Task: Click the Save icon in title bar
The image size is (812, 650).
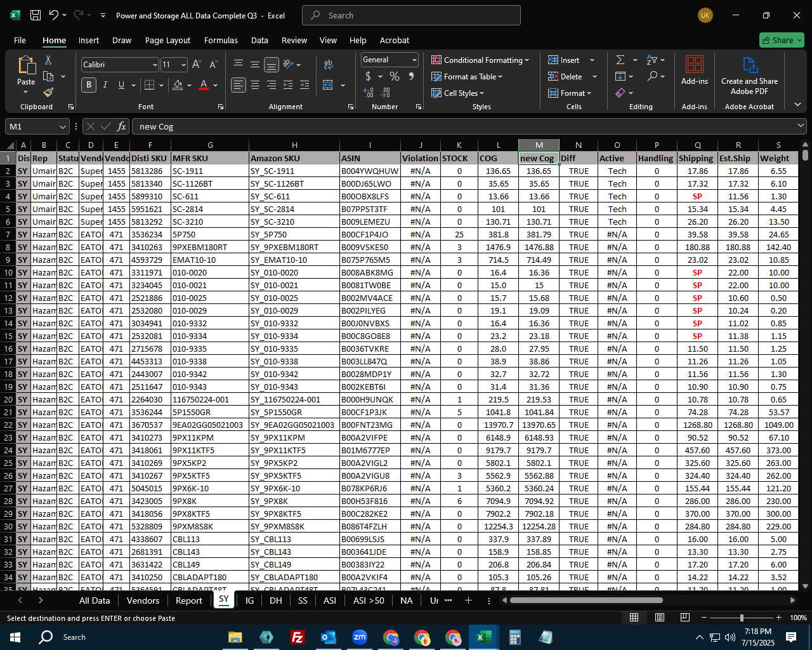Action: 36,15
